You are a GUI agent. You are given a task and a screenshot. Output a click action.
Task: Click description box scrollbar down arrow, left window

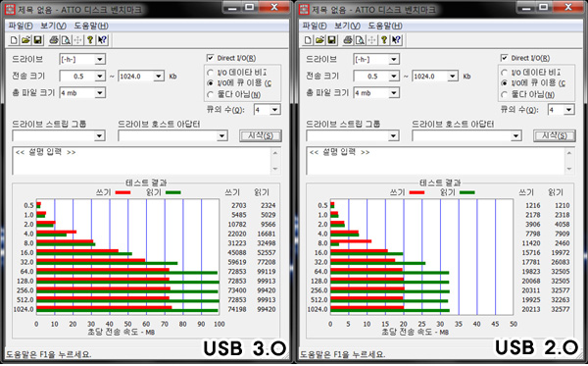click(x=275, y=170)
